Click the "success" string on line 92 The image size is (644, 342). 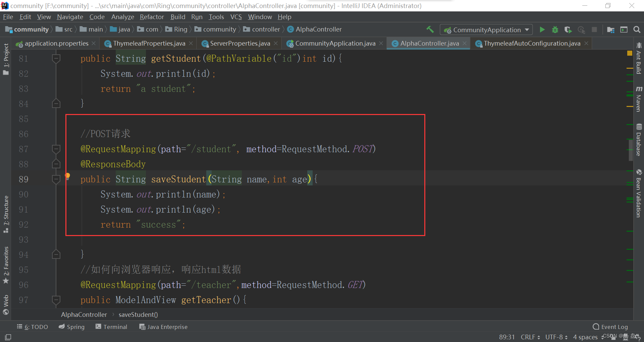click(x=158, y=224)
